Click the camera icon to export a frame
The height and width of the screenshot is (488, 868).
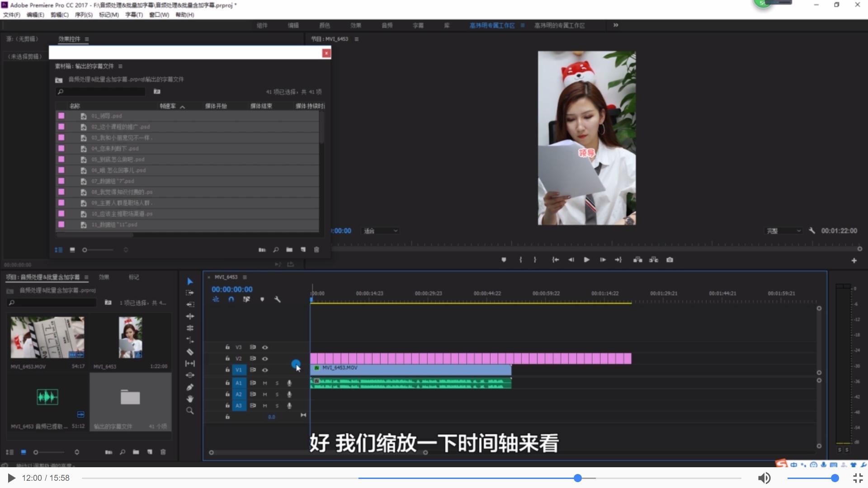670,260
